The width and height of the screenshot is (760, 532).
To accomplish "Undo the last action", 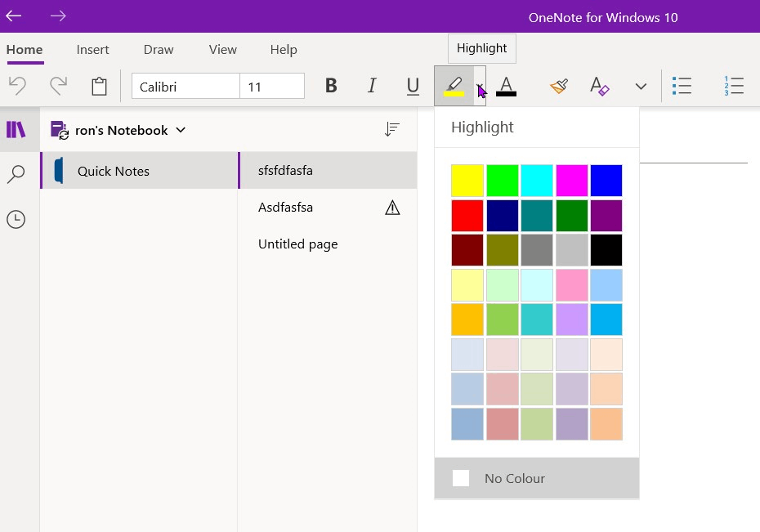I will [x=17, y=87].
